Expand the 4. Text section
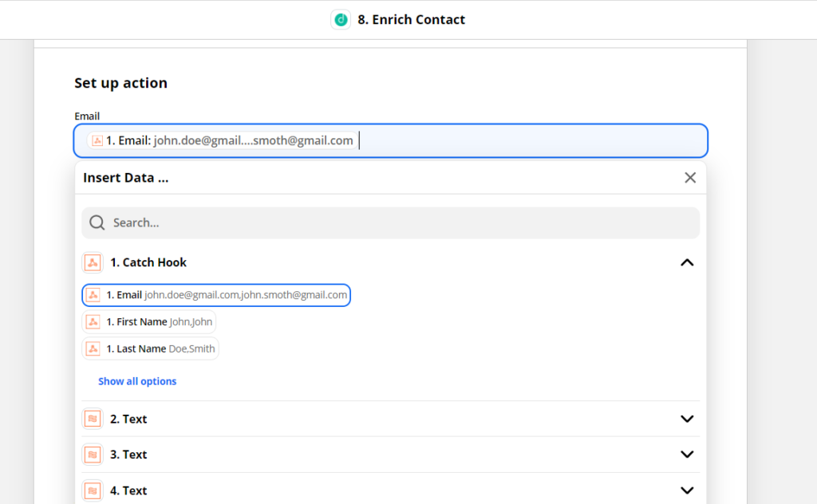Screen dimensions: 817x504 pos(687,490)
